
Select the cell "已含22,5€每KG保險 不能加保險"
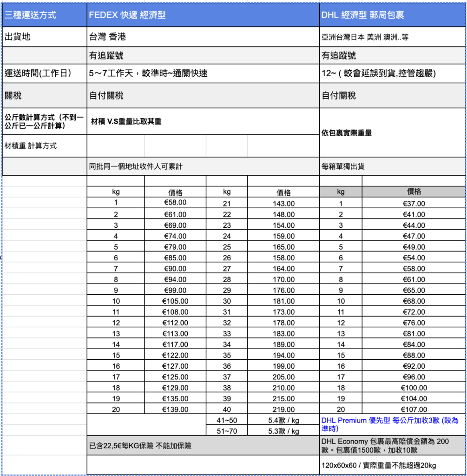click(x=203, y=446)
